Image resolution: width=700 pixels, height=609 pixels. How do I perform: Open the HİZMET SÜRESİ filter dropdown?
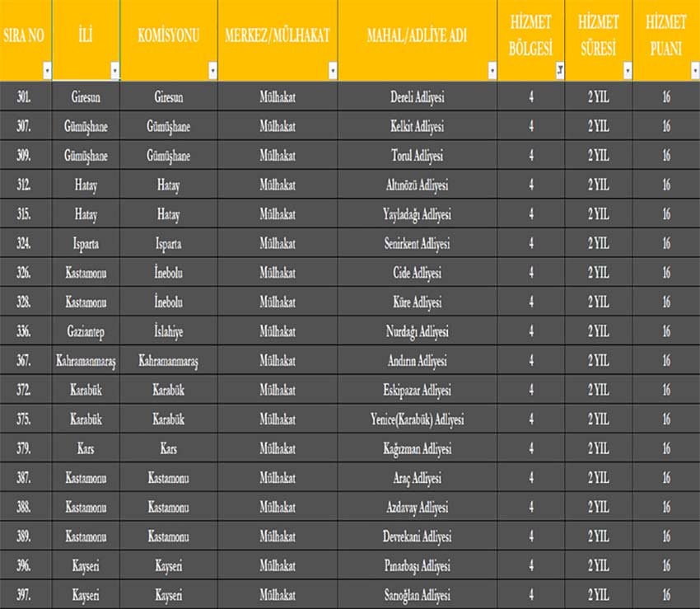coord(628,71)
